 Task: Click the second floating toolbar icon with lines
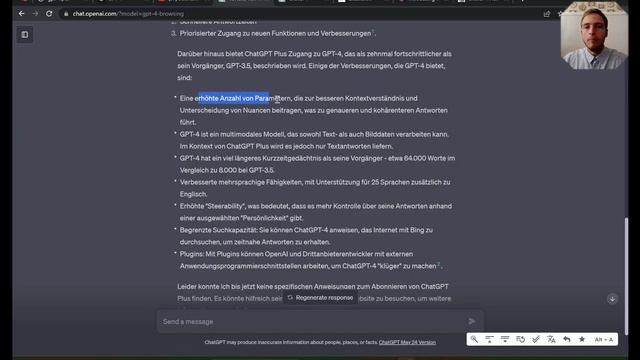489,339
